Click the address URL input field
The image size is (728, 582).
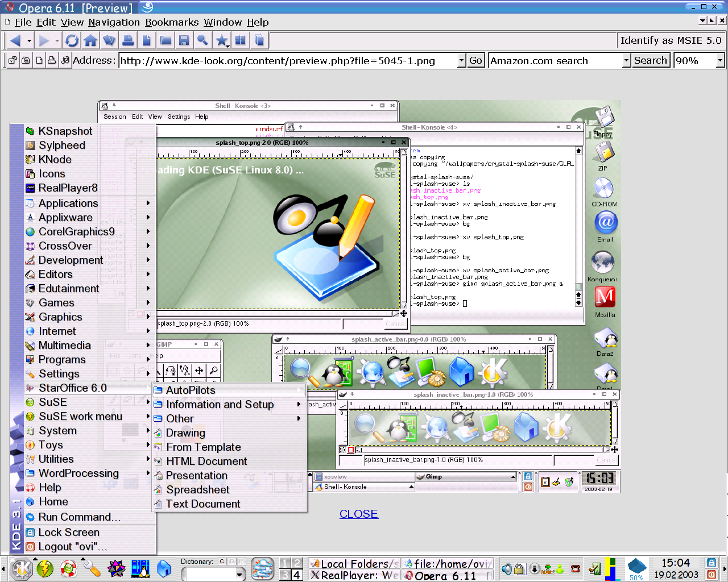[288, 61]
